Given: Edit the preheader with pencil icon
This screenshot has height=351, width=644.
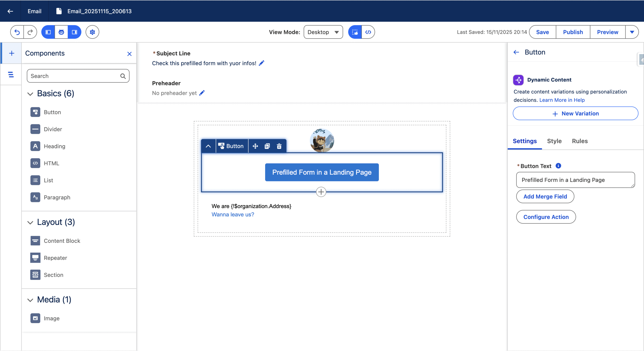Looking at the screenshot, I should tap(202, 93).
